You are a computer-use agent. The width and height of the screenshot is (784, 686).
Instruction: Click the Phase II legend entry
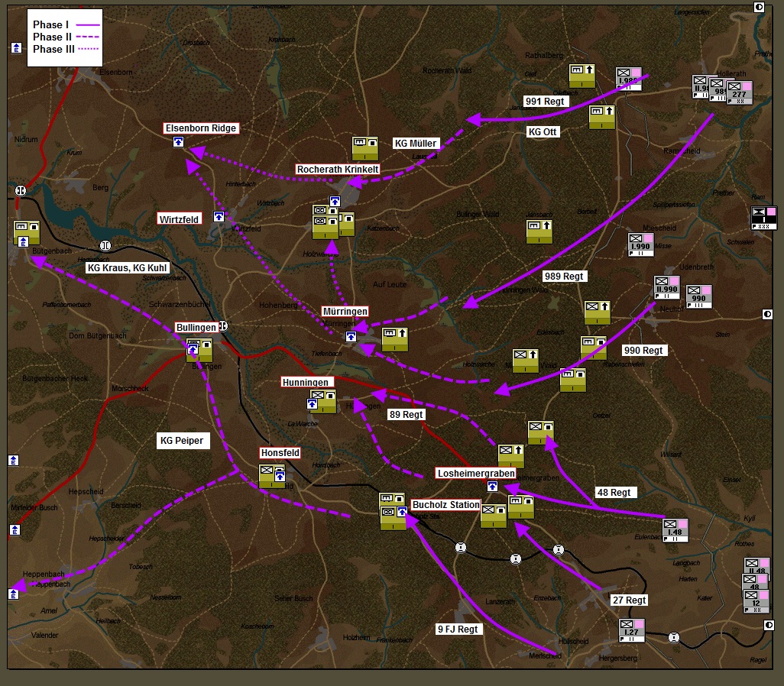coord(66,37)
